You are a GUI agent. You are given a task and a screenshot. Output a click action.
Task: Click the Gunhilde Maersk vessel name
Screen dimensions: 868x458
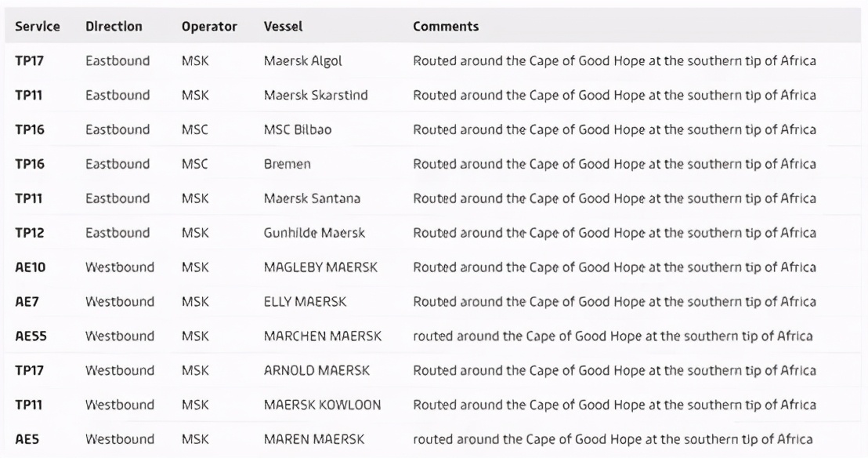point(314,233)
